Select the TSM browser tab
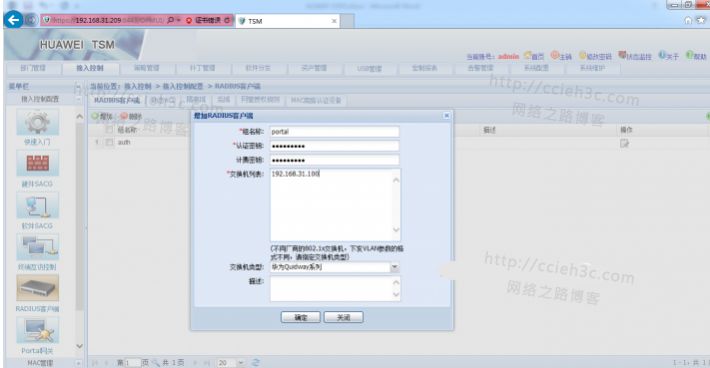Screen dimensions: 710x368 (288, 21)
